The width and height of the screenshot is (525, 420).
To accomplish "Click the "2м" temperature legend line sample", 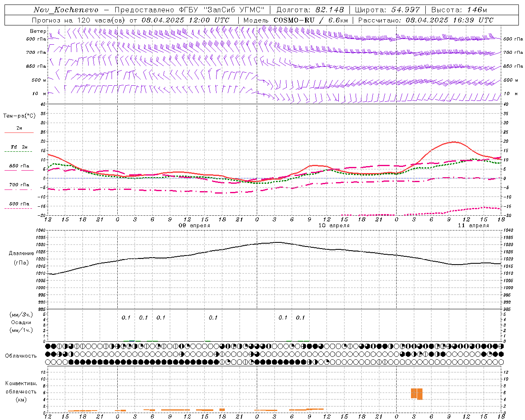I will [19, 132].
